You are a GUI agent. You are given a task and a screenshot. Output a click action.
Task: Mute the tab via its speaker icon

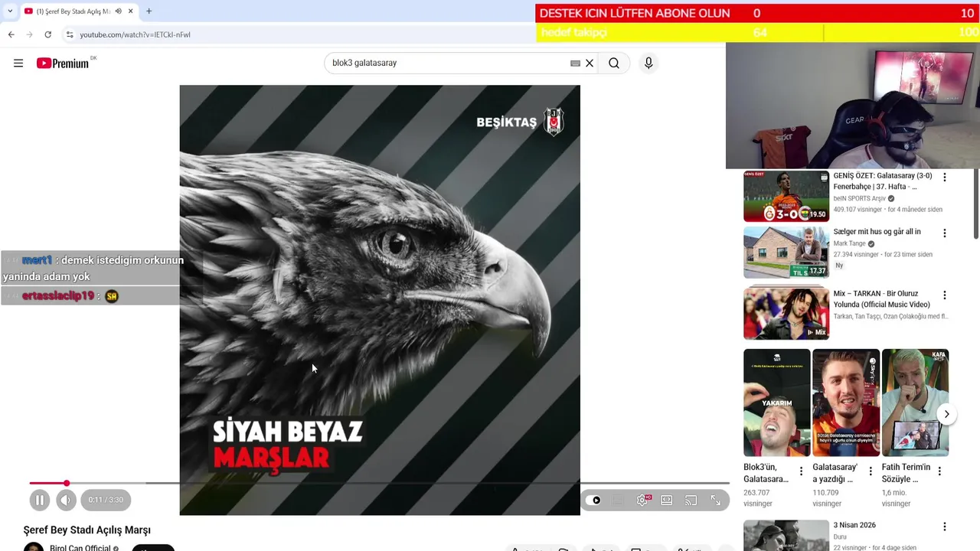coord(118,11)
